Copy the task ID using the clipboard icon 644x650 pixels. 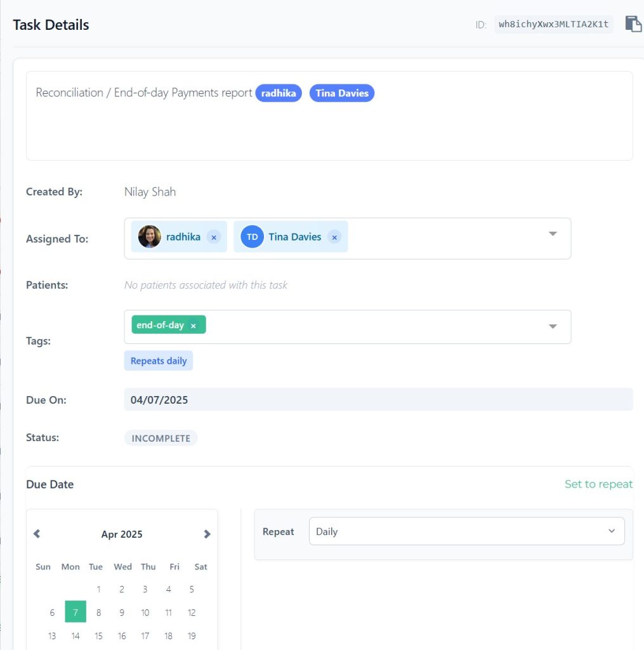point(633,23)
